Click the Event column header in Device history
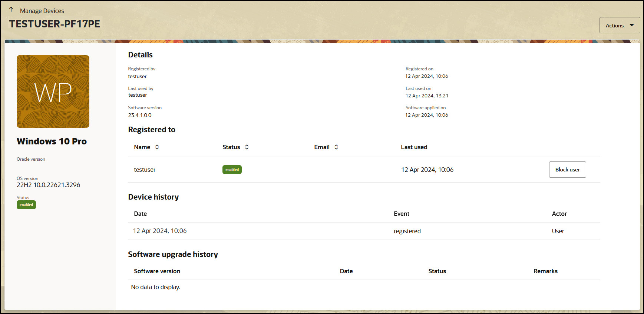Viewport: 644px width, 314px height. (402, 214)
